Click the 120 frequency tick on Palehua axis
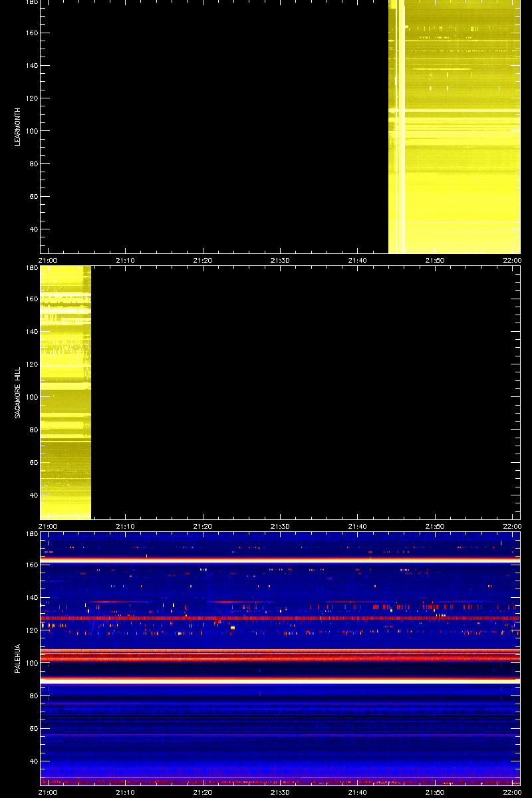This screenshot has width=532, height=798. pos(32,630)
